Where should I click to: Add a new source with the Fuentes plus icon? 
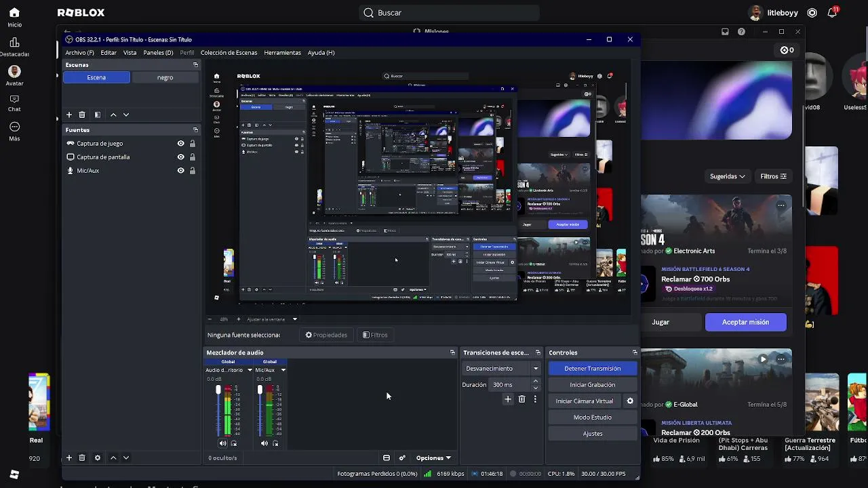point(68,458)
